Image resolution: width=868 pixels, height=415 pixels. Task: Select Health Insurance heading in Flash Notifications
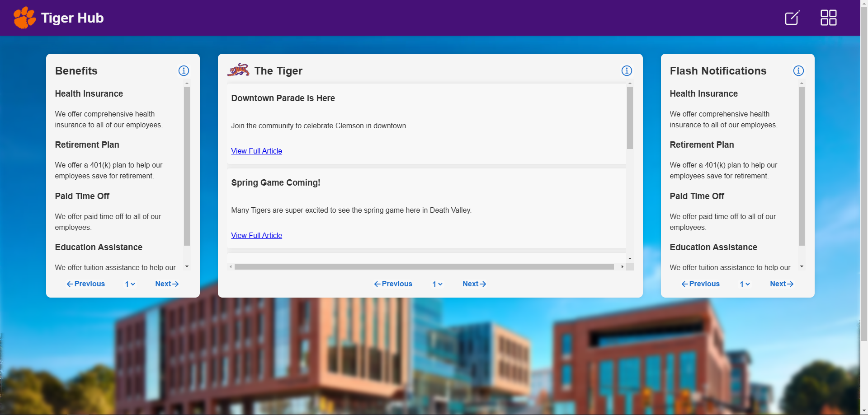(704, 94)
